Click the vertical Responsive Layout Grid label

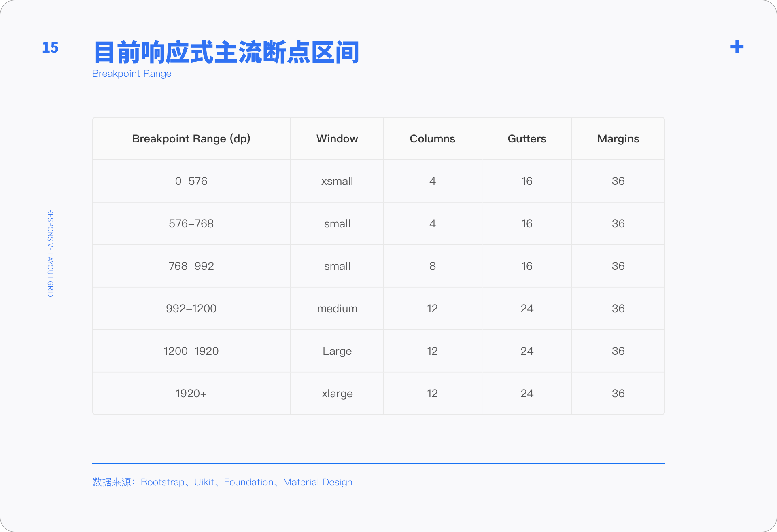pyautogui.click(x=50, y=253)
